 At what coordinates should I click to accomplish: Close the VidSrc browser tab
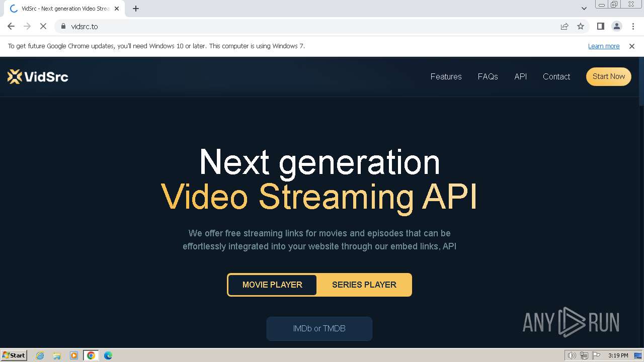[117, 9]
